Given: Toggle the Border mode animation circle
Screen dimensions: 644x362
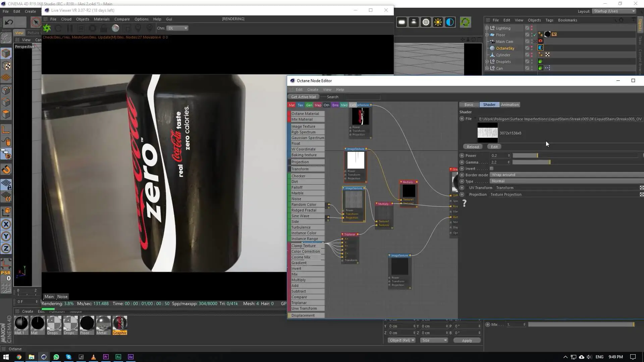Looking at the screenshot, I should click(x=462, y=175).
